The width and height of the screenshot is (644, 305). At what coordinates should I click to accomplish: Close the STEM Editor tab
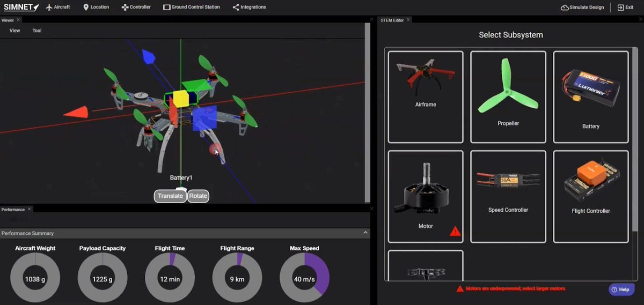point(408,20)
